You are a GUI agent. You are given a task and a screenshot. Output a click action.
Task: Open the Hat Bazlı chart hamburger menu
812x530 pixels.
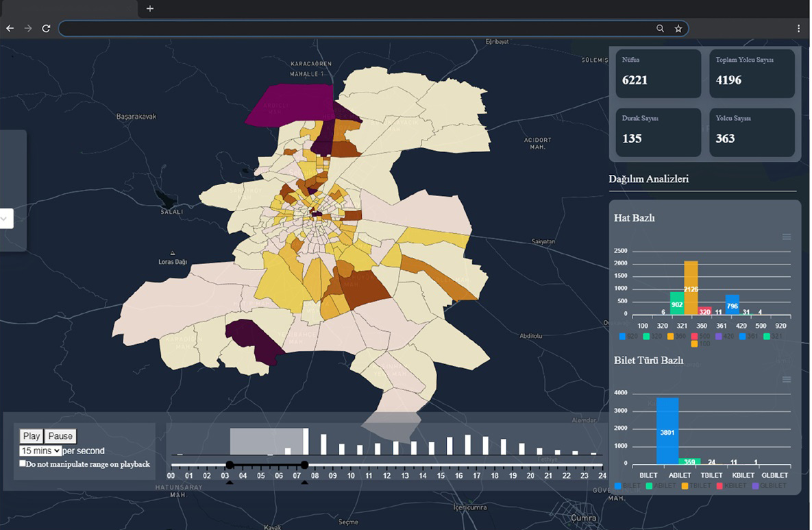(786, 237)
